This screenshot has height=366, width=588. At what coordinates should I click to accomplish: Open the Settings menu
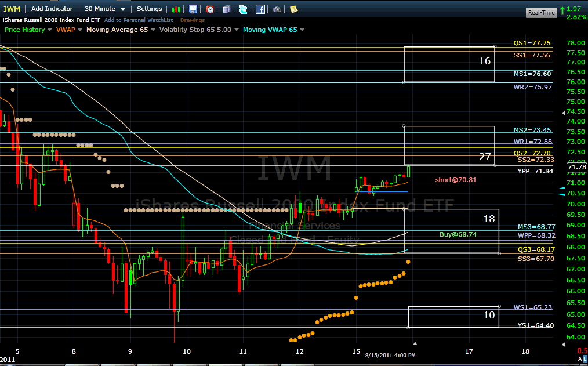149,9
